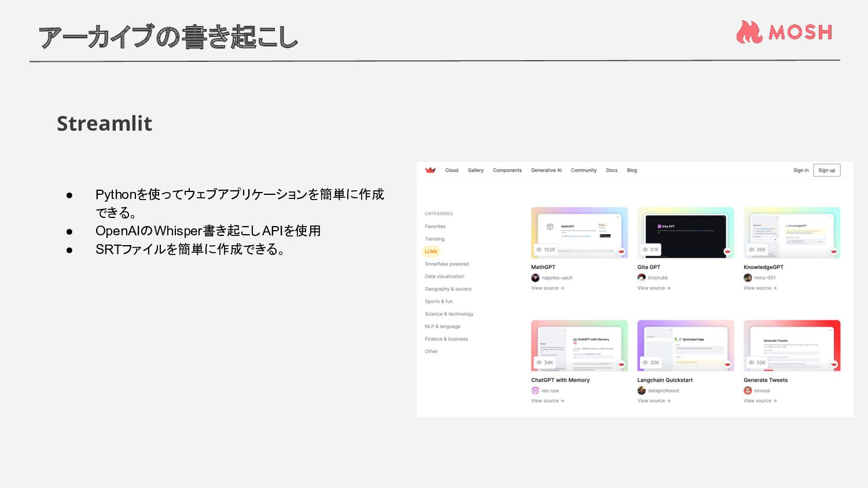Click Streamlit crown badge on KnowledgeGPT card
868x488 pixels.
tap(834, 251)
